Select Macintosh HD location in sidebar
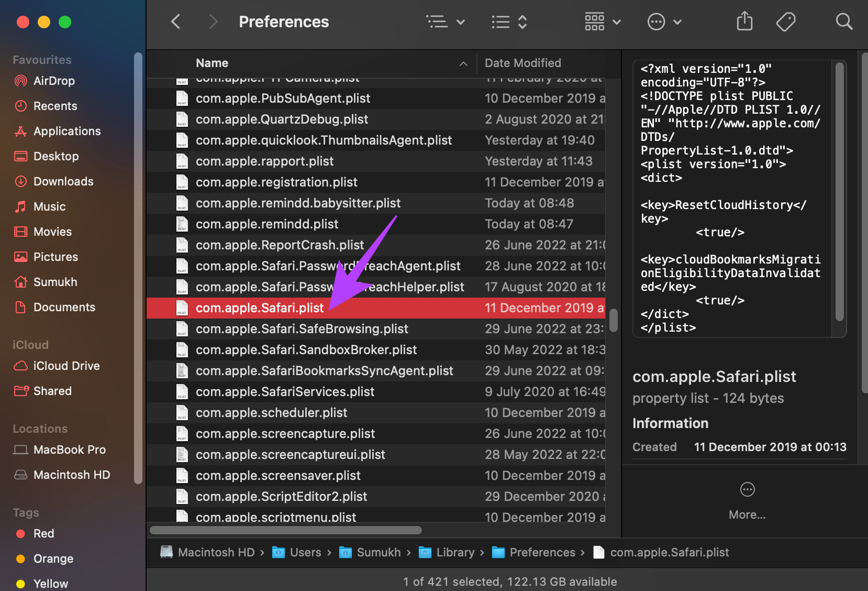The width and height of the screenshot is (868, 591). click(x=72, y=475)
